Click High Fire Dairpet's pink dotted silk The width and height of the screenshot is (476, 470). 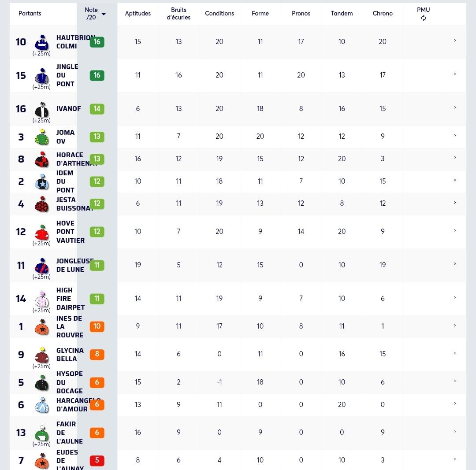(x=42, y=299)
